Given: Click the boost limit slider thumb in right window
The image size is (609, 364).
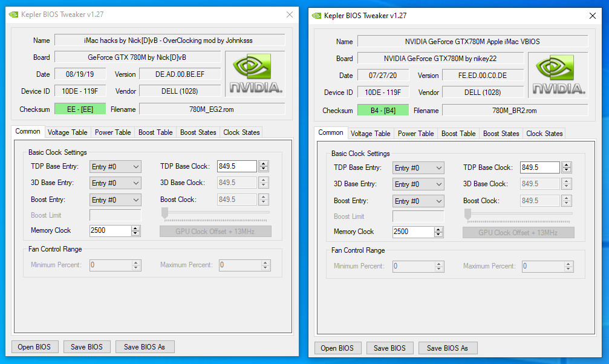Looking at the screenshot, I should point(467,214).
